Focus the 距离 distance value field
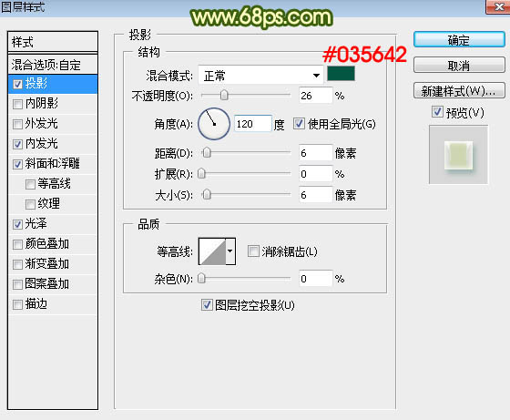This screenshot has width=510, height=420. 315,152
